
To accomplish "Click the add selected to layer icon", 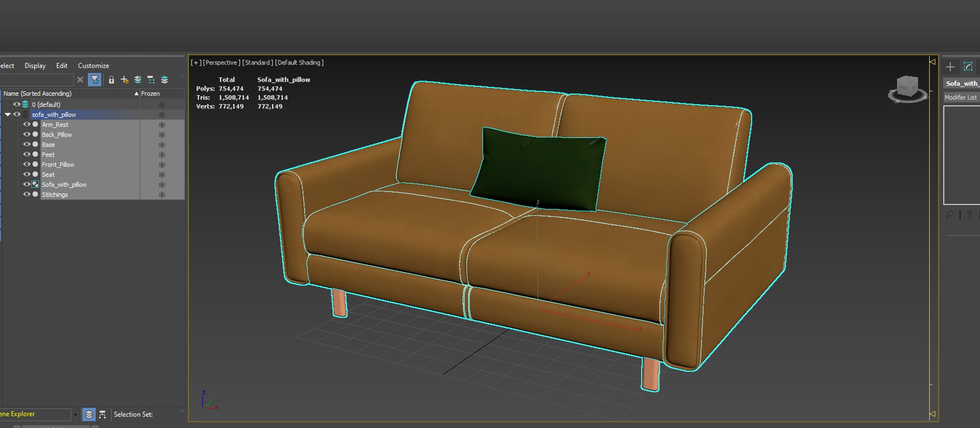I will click(x=138, y=80).
